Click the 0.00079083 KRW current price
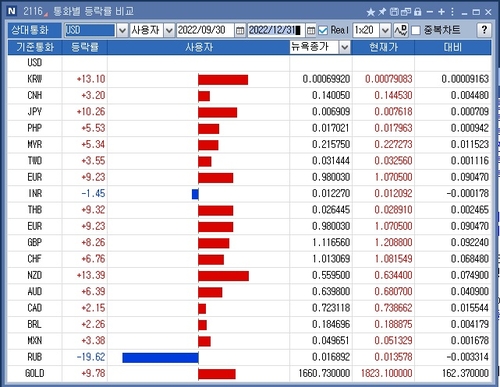 coord(389,79)
